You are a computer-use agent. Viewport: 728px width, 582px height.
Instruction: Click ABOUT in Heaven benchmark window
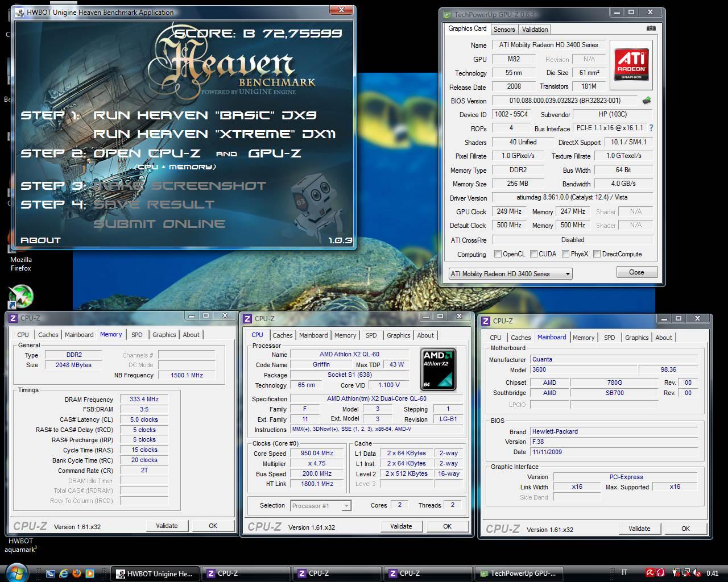pyautogui.click(x=40, y=240)
